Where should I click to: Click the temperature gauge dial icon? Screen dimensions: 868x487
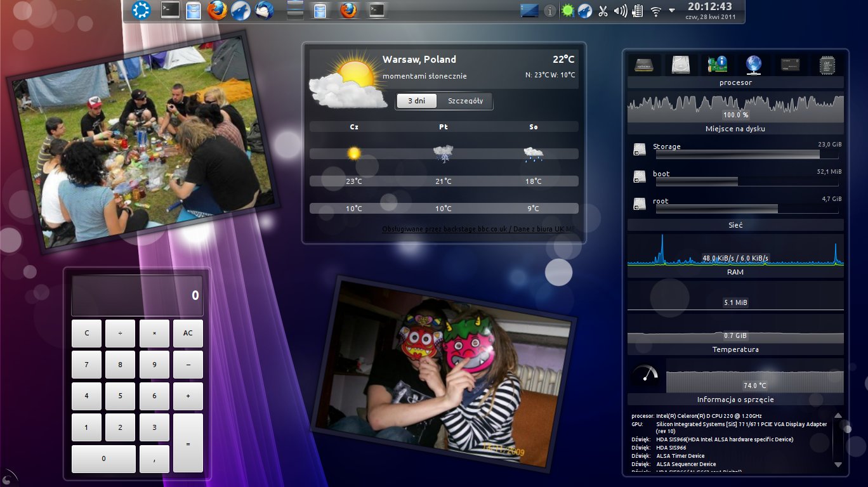click(x=646, y=374)
